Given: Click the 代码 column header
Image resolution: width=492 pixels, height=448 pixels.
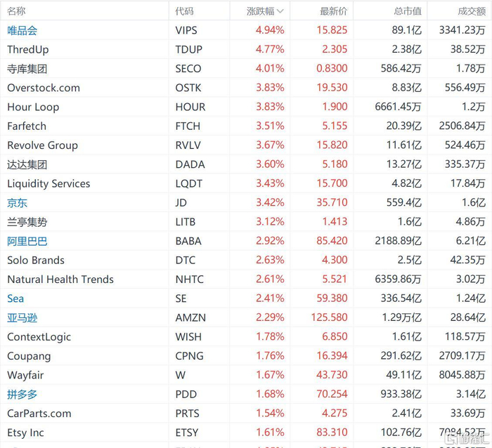Looking at the screenshot, I should click(185, 11).
